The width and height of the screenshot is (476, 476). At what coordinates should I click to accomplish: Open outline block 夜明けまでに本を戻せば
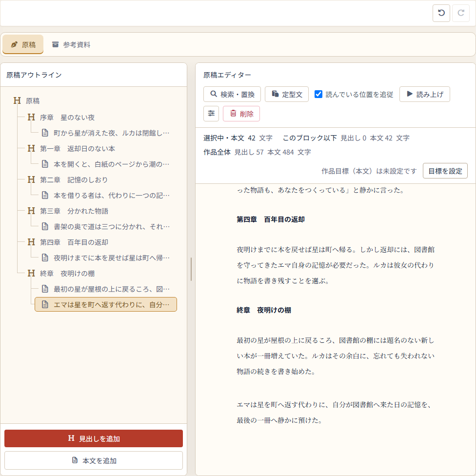(106, 258)
